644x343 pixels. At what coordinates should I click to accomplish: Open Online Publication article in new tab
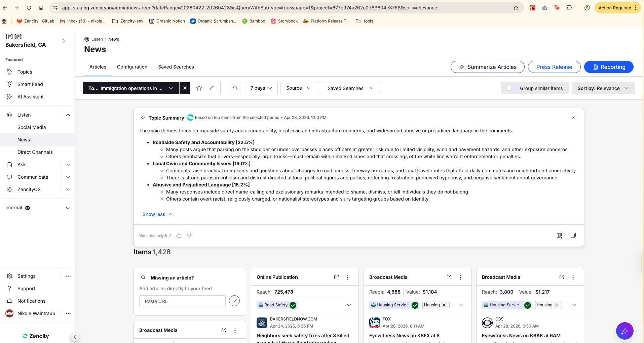pos(336,277)
